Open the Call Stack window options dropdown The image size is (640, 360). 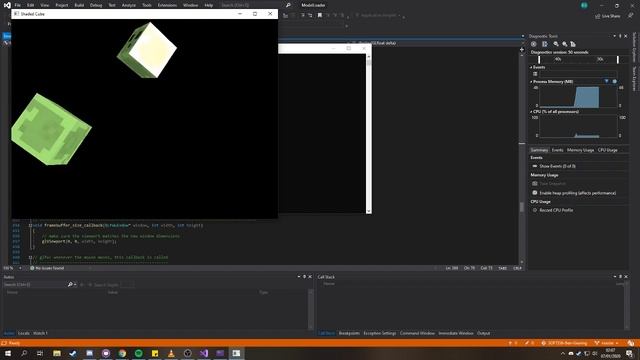[x=615, y=277]
